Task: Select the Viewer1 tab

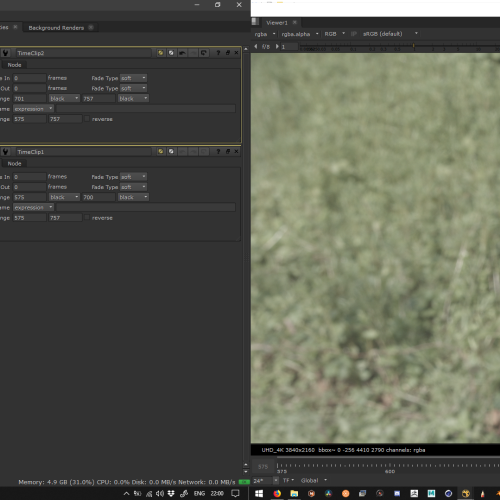Action: tap(277, 23)
